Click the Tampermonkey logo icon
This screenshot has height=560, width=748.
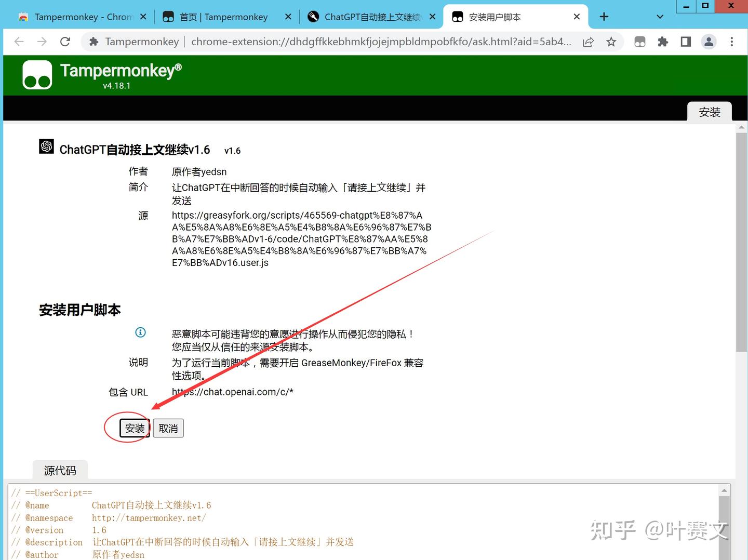(x=36, y=74)
